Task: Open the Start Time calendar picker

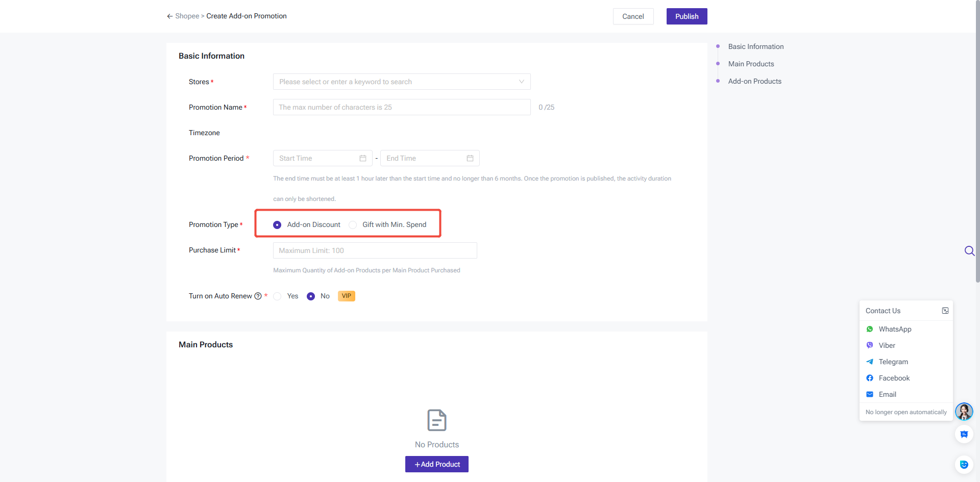Action: pos(362,158)
